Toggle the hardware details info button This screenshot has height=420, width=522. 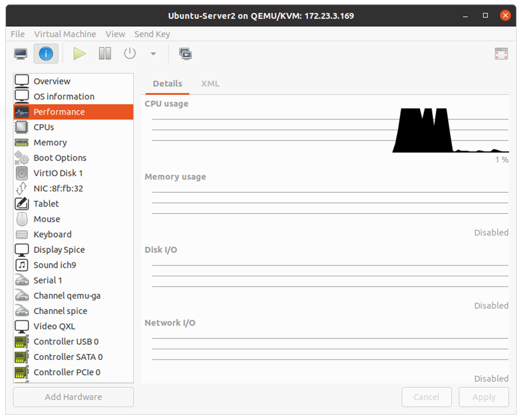(x=46, y=54)
